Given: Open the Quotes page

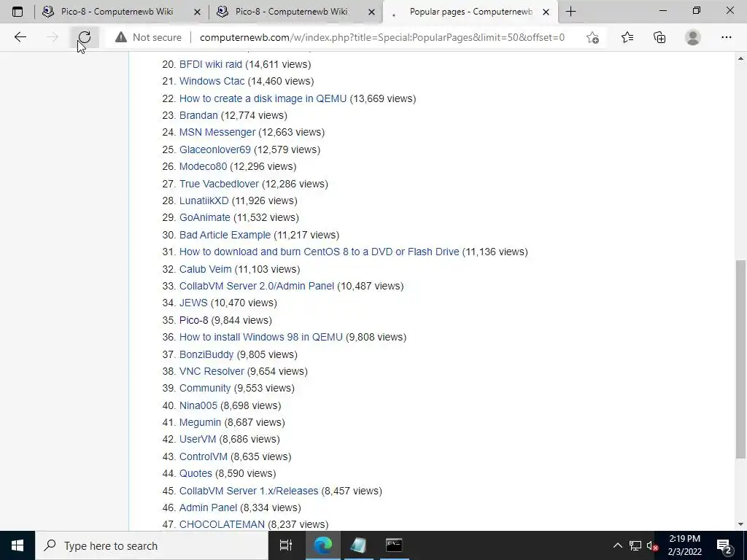Looking at the screenshot, I should click(x=196, y=472).
